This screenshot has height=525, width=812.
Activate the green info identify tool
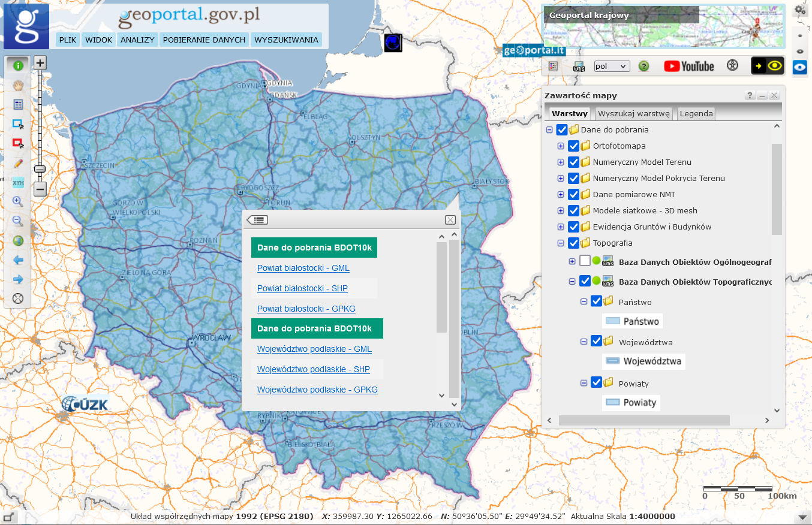click(x=18, y=65)
